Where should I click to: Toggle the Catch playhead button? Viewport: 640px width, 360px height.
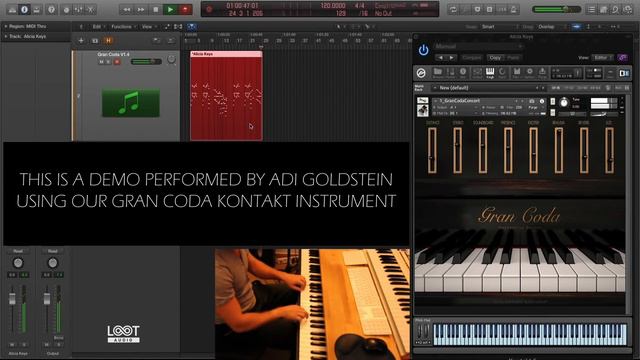tap(191, 27)
